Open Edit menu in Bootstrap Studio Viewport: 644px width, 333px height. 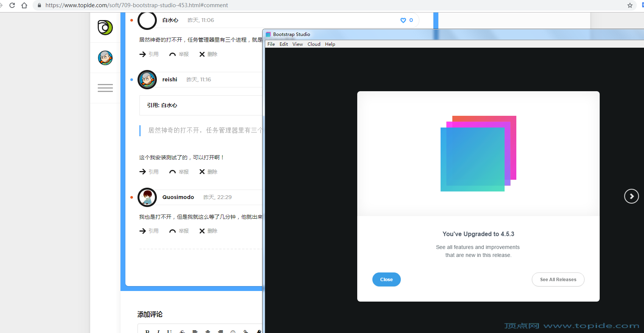click(x=284, y=44)
